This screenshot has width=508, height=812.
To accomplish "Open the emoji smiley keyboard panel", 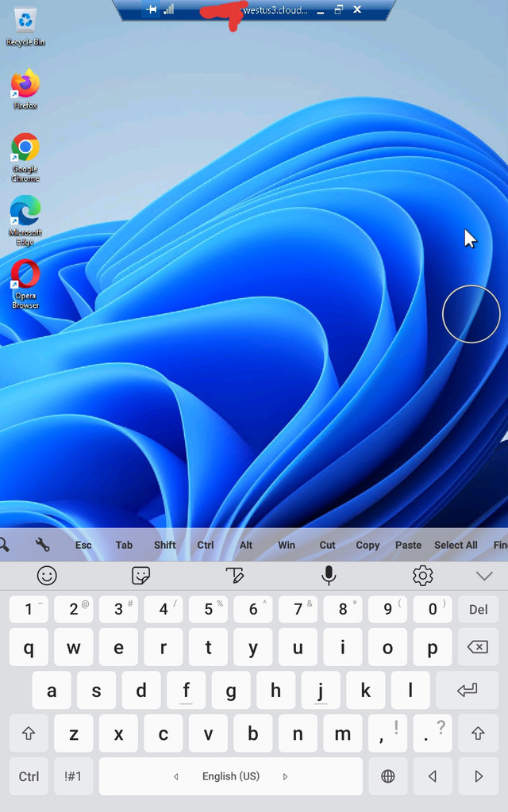I will [48, 576].
